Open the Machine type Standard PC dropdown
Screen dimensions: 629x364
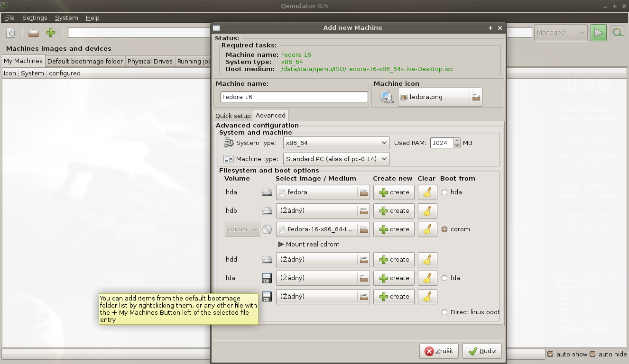pyautogui.click(x=336, y=159)
